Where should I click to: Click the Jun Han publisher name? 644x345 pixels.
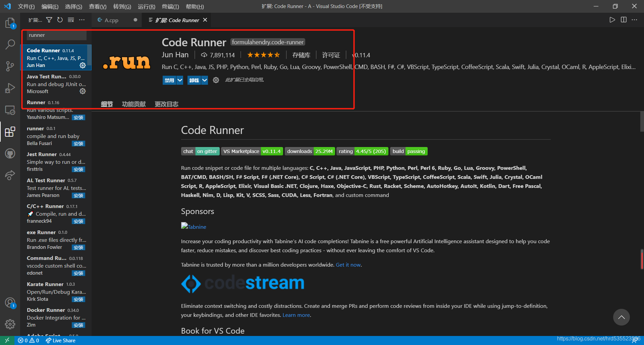[175, 55]
